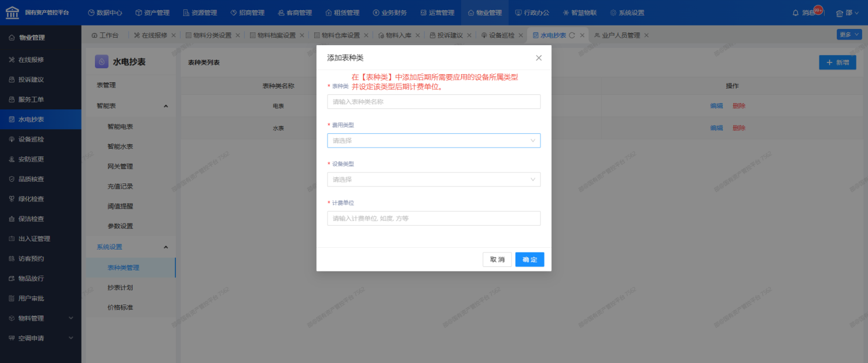868x363 pixels.
Task: Close the 设备巡检 tab
Action: pyautogui.click(x=521, y=35)
